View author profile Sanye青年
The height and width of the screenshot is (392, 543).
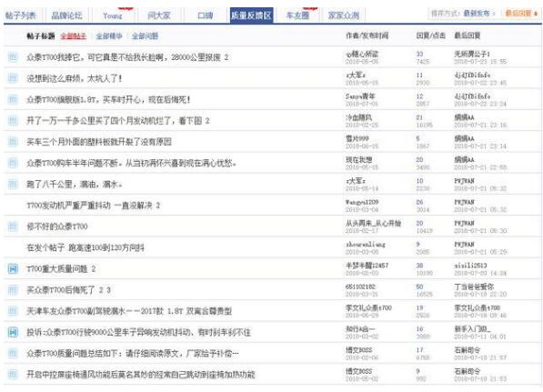(360, 96)
